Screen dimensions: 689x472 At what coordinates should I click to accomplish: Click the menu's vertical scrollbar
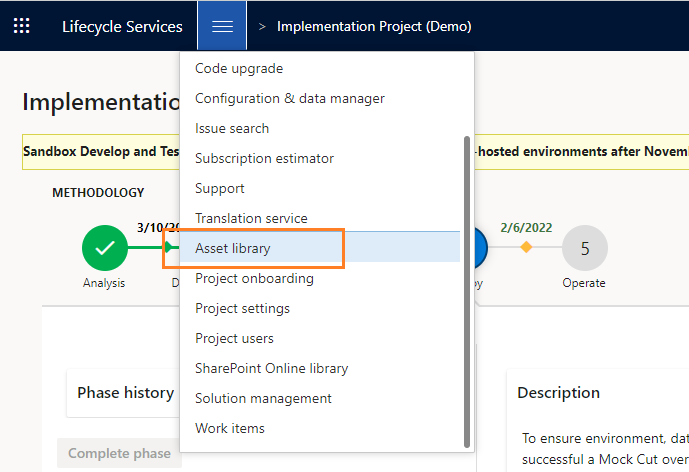[467, 292]
